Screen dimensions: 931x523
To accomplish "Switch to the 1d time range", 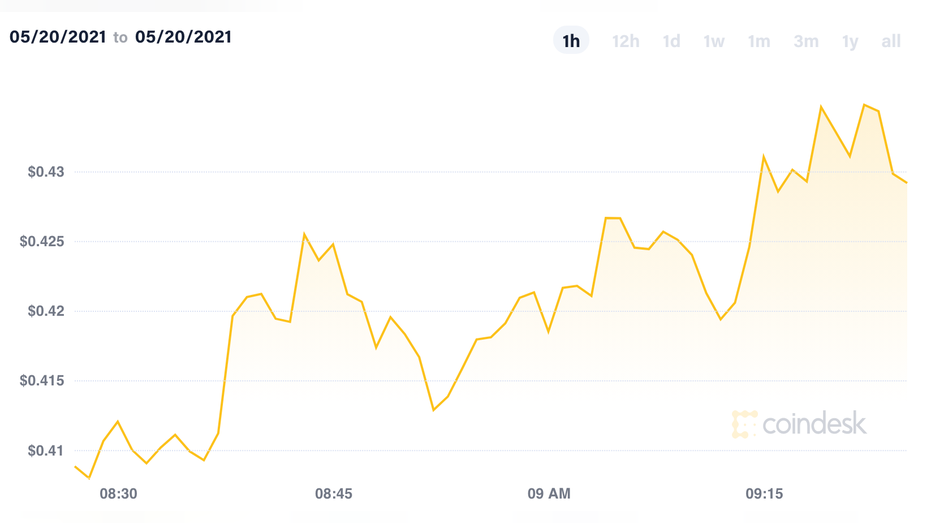I will 671,41.
